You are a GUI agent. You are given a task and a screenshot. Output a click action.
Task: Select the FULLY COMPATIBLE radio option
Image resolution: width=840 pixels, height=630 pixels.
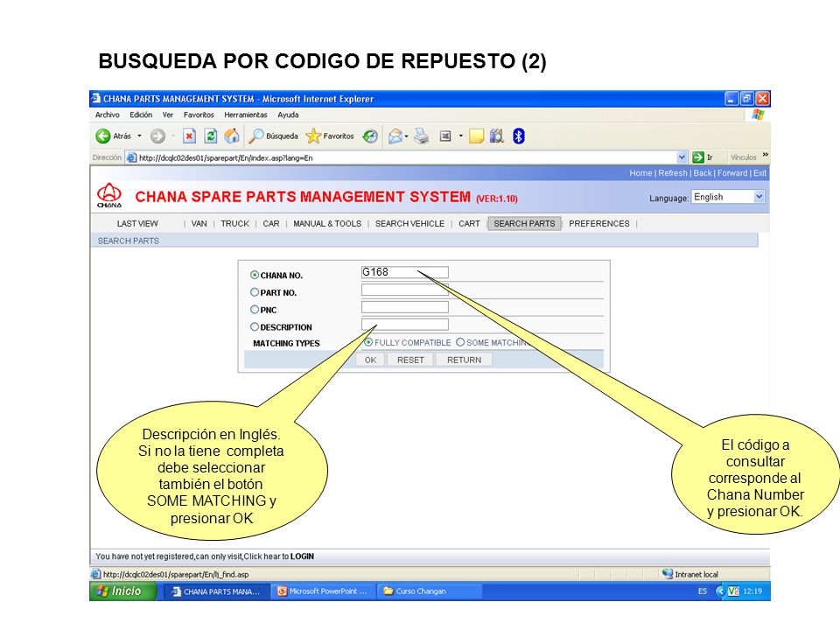368,342
